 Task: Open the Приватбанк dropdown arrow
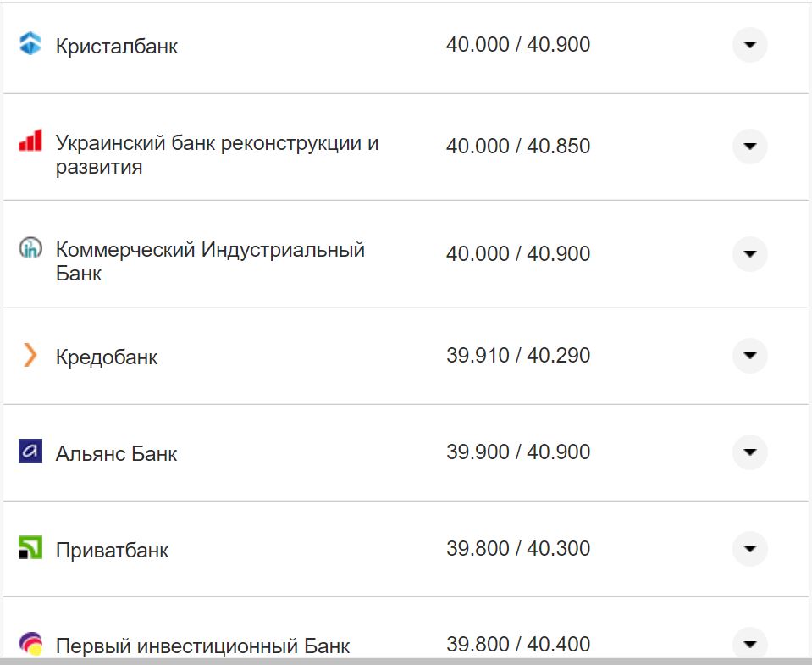point(748,549)
